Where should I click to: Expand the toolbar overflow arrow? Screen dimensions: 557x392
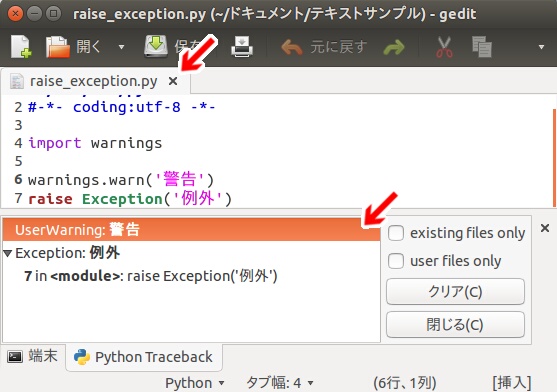click(541, 47)
